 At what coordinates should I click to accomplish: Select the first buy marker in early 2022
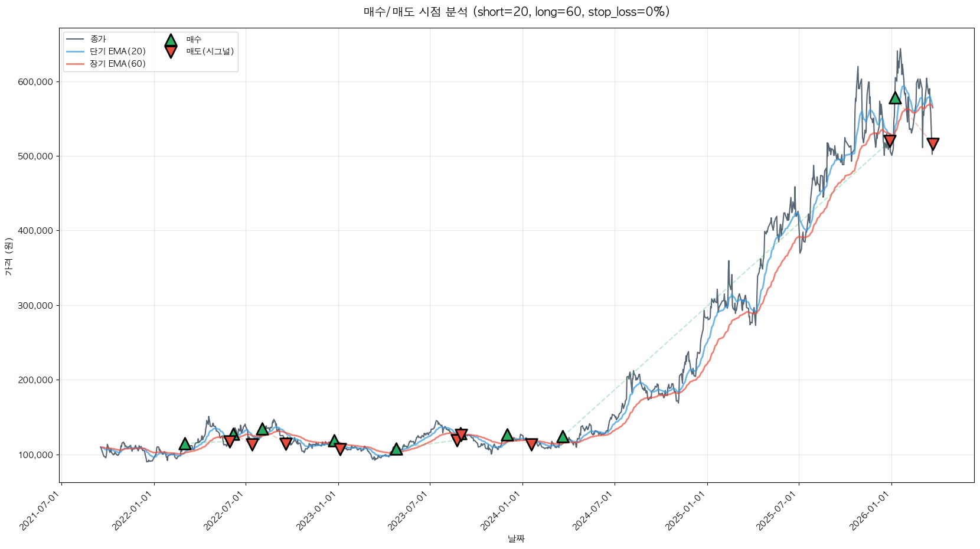tap(185, 444)
